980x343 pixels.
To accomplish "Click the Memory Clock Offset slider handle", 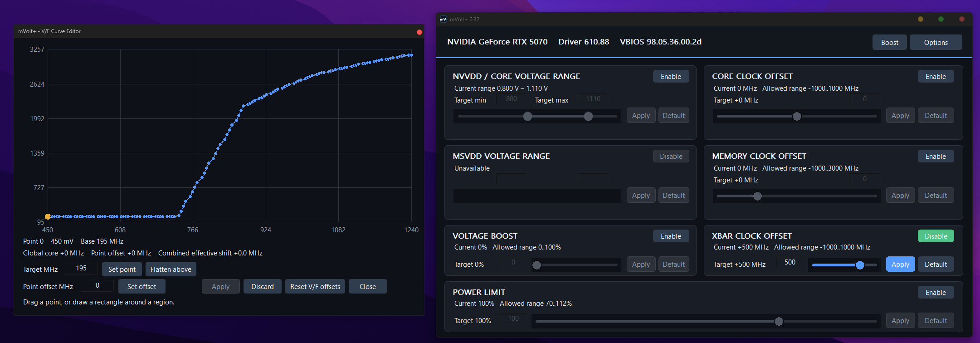I will pos(757,196).
